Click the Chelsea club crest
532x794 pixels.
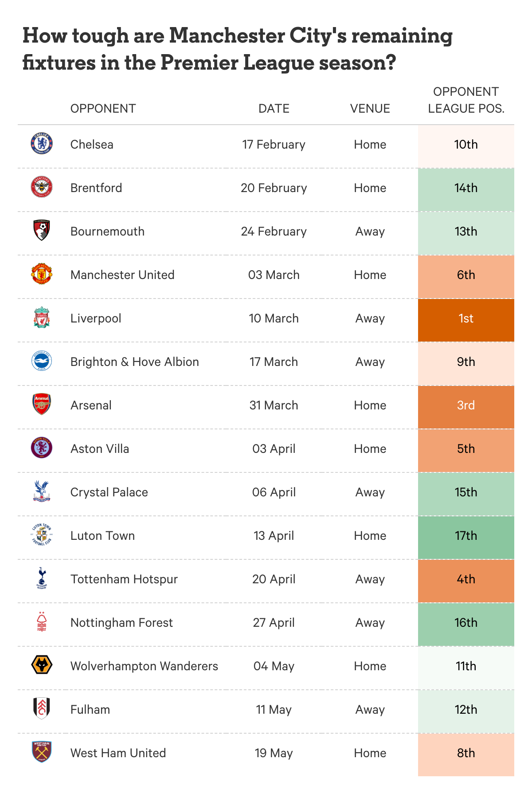(42, 144)
